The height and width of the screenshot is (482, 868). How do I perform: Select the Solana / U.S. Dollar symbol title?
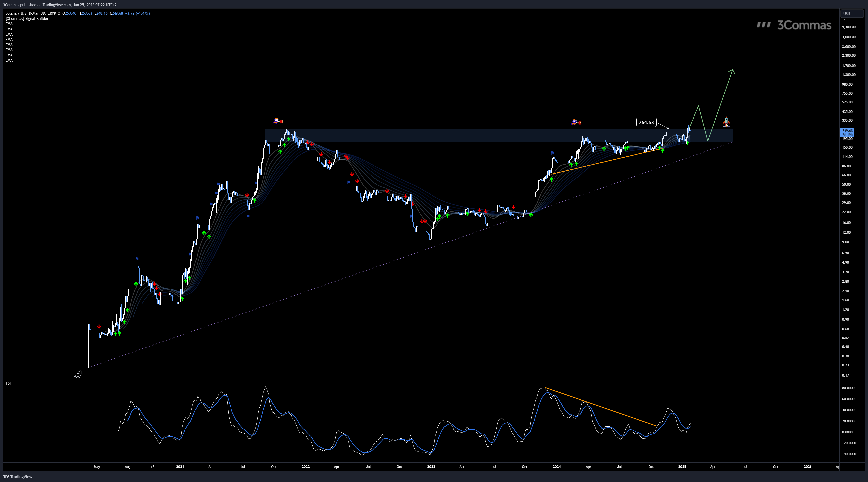point(33,13)
